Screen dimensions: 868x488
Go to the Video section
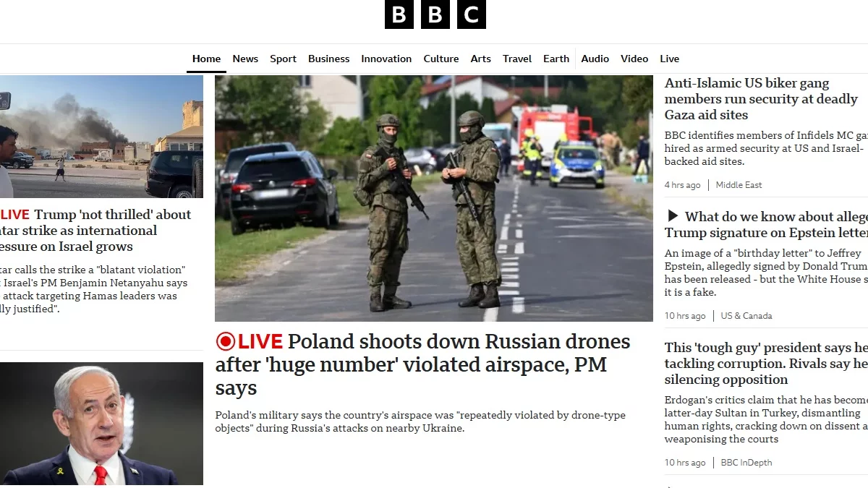[634, 59]
